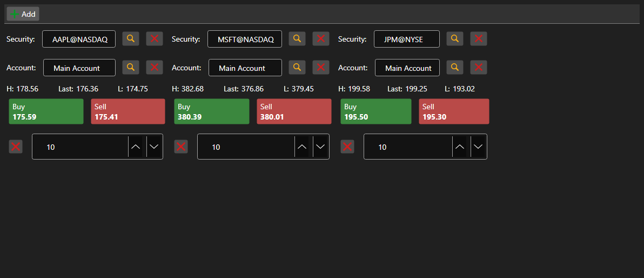
Task: Search account in JPM panel
Action: coord(455,68)
